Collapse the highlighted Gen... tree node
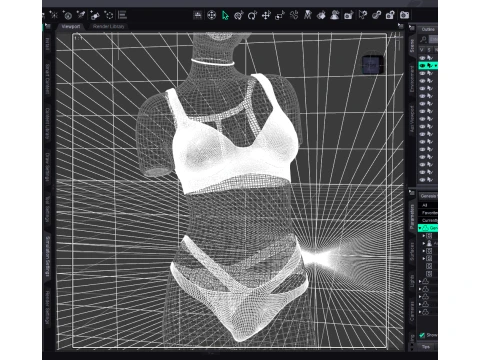 click(x=420, y=228)
